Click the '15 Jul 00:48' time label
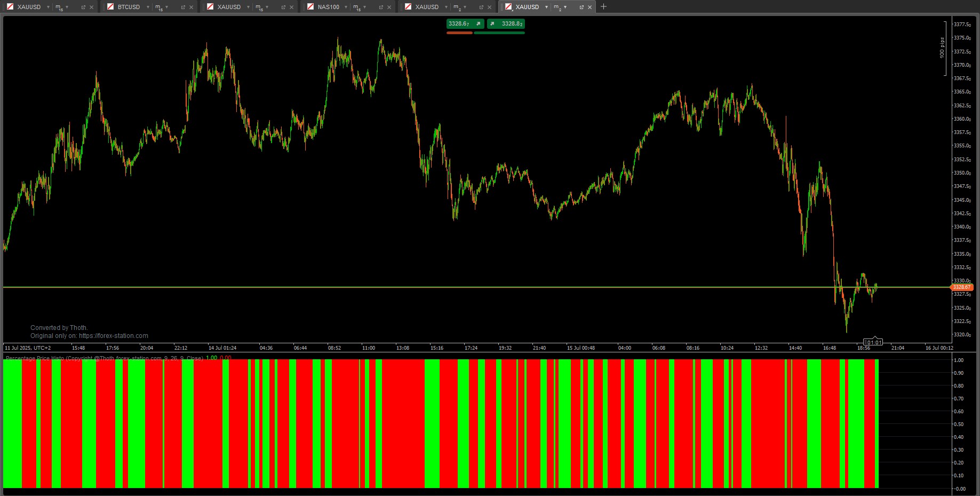The height and width of the screenshot is (496, 980). (580, 348)
